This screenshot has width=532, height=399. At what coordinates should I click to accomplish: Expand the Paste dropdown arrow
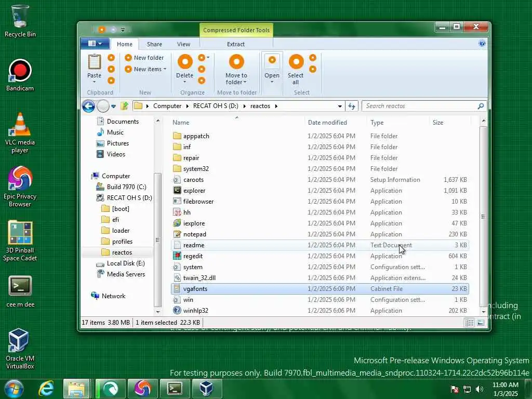[95, 82]
